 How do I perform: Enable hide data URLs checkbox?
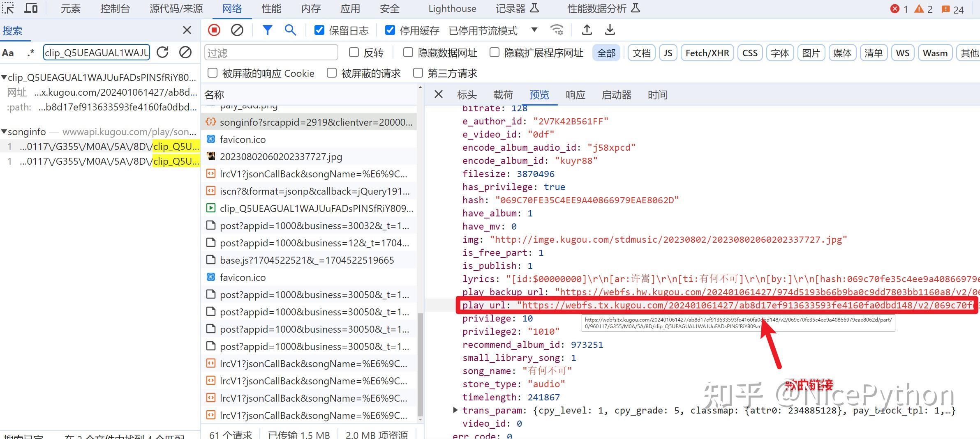(408, 52)
